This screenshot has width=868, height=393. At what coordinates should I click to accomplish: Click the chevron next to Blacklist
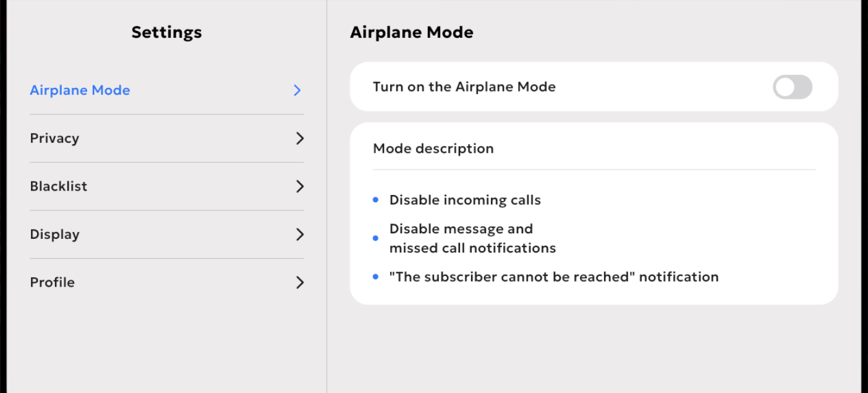point(300,186)
